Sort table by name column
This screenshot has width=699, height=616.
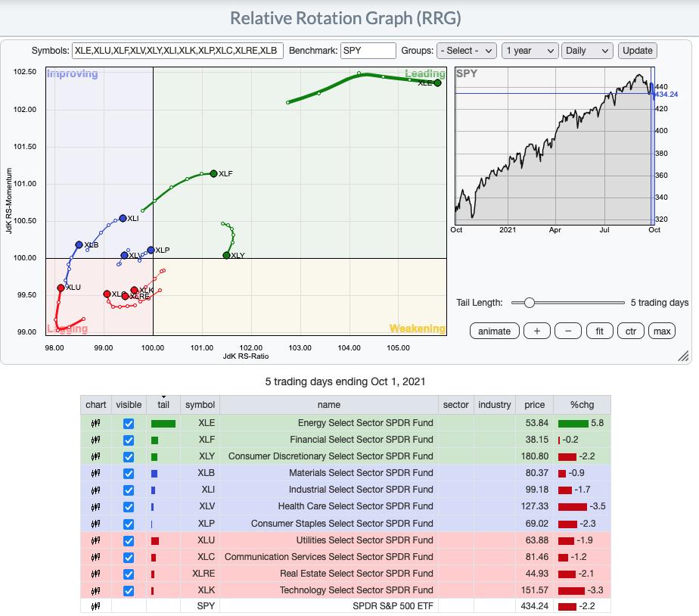point(329,405)
